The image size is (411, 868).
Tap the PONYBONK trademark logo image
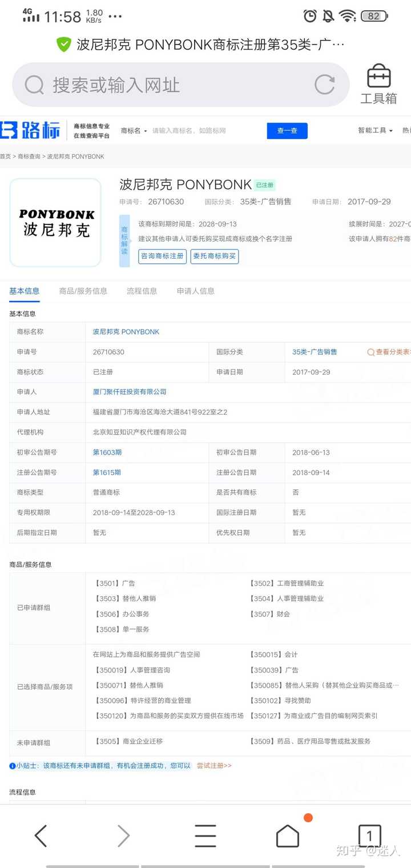click(x=56, y=223)
